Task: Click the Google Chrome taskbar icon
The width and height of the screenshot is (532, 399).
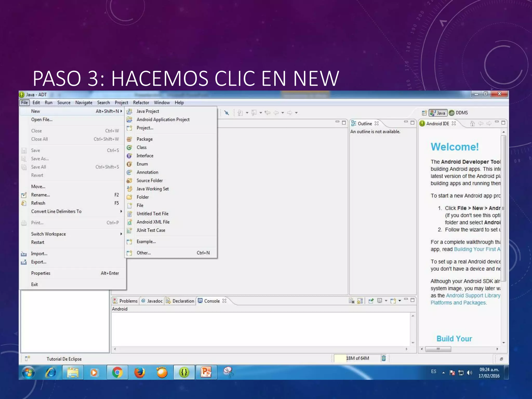Action: 117,373
